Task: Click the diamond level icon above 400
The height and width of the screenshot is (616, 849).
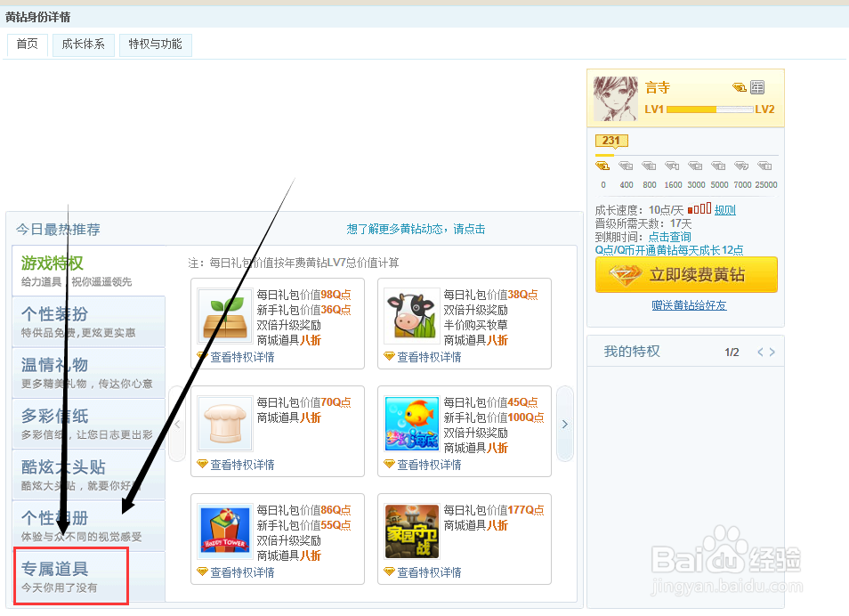Action: (x=626, y=166)
